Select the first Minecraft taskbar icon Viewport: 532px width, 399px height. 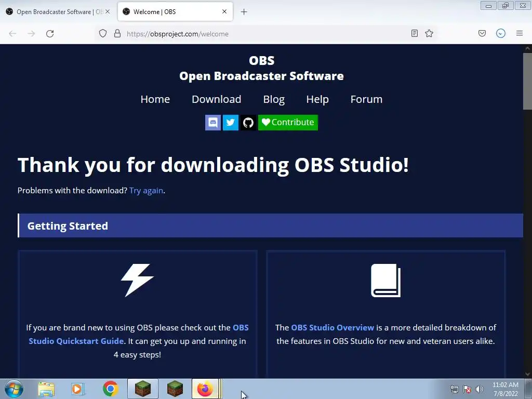click(143, 389)
